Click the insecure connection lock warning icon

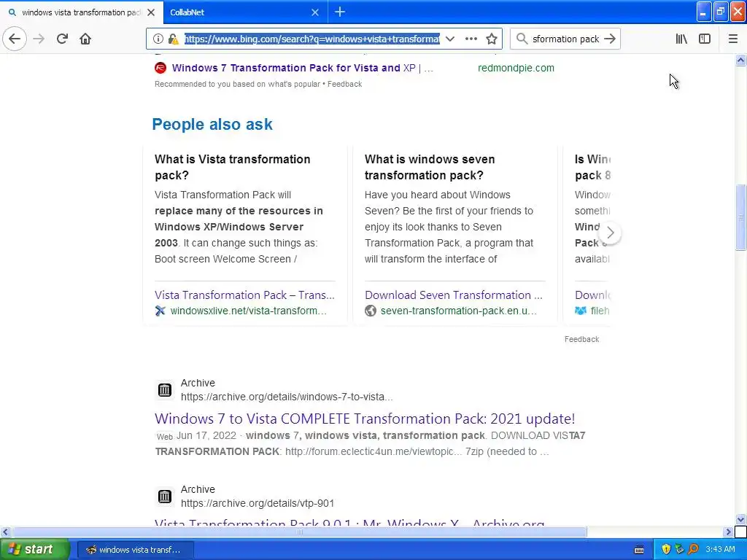coord(173,39)
